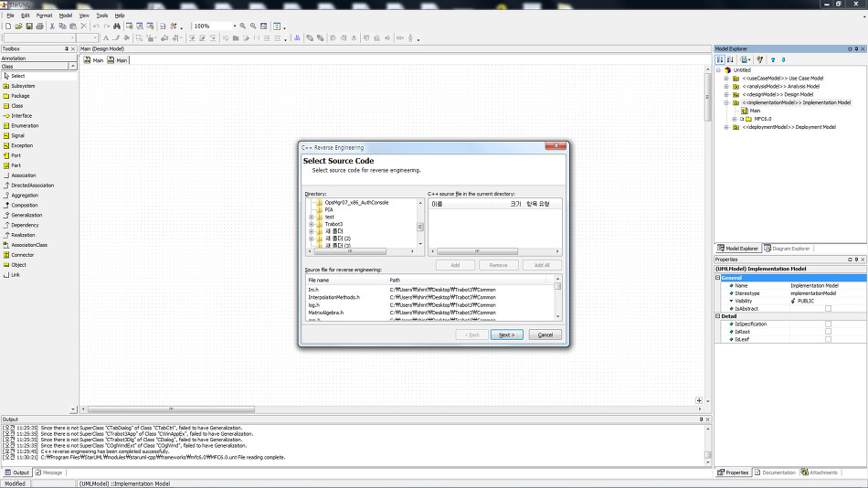Open the Model menu
This screenshot has width=868, height=488.
[65, 16]
